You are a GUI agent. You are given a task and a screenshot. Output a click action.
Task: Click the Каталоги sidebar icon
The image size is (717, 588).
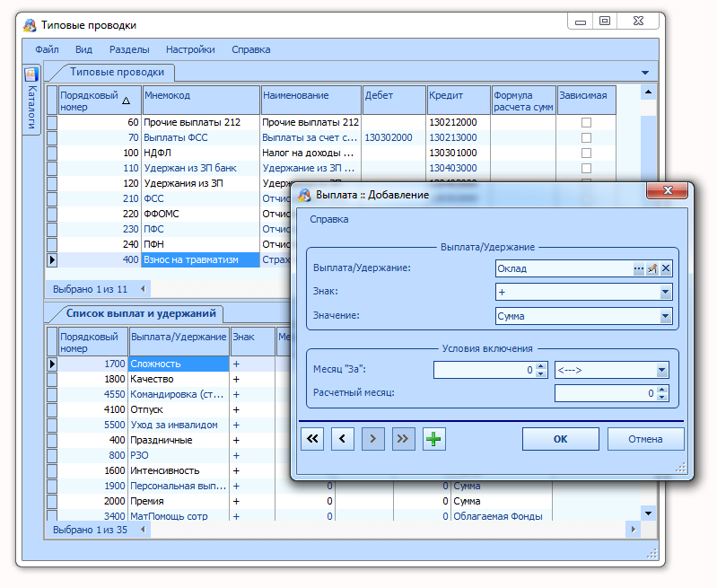(x=31, y=75)
